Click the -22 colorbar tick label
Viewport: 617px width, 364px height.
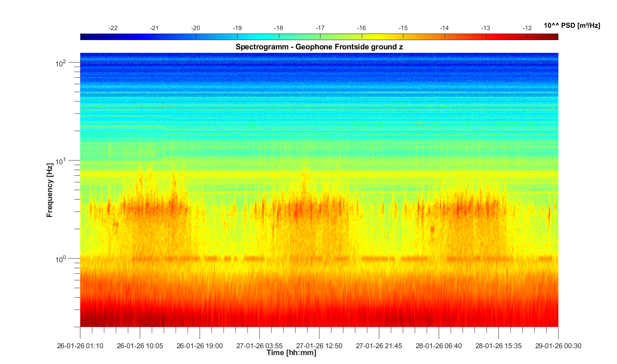113,28
